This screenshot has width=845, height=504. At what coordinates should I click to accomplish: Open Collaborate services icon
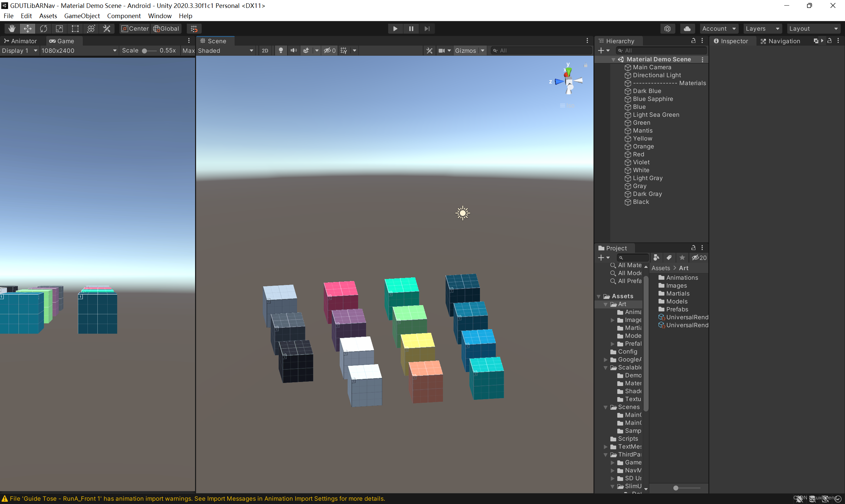click(667, 28)
